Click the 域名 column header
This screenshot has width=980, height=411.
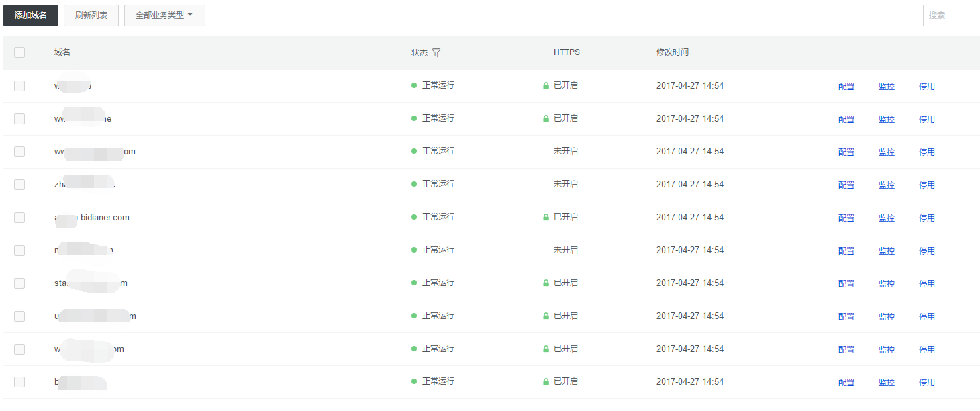[x=62, y=52]
